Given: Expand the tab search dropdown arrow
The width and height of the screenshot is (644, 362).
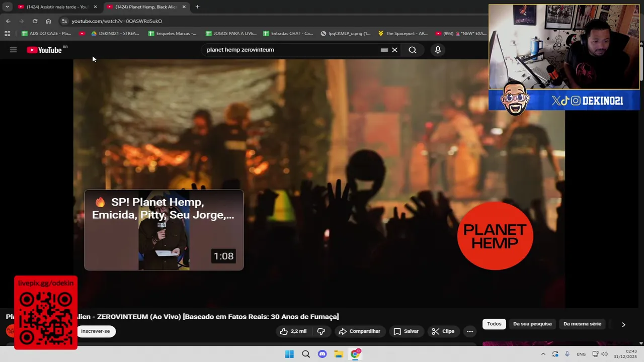Looking at the screenshot, I should point(7,7).
